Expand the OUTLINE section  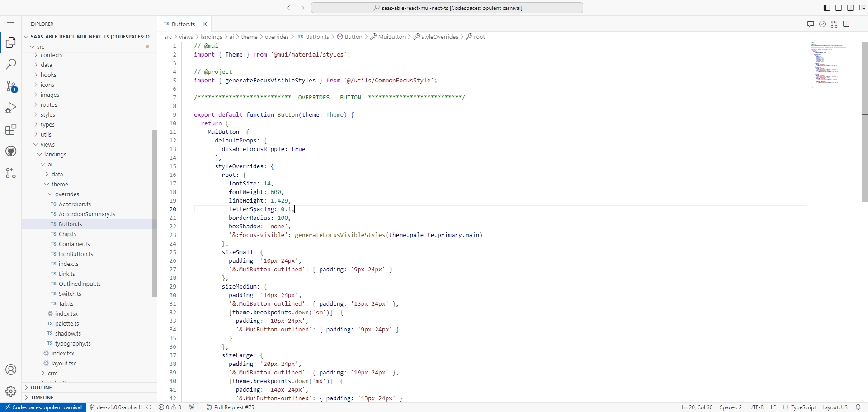pyautogui.click(x=41, y=388)
